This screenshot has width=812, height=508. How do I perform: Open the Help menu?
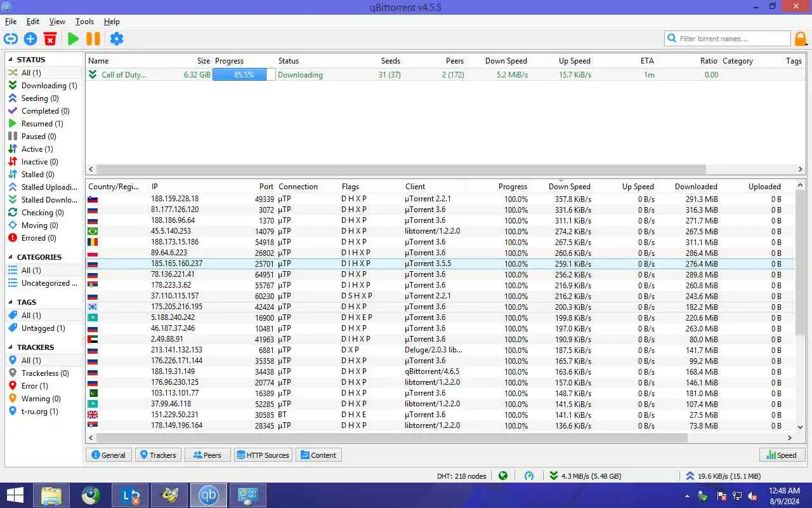(112, 22)
